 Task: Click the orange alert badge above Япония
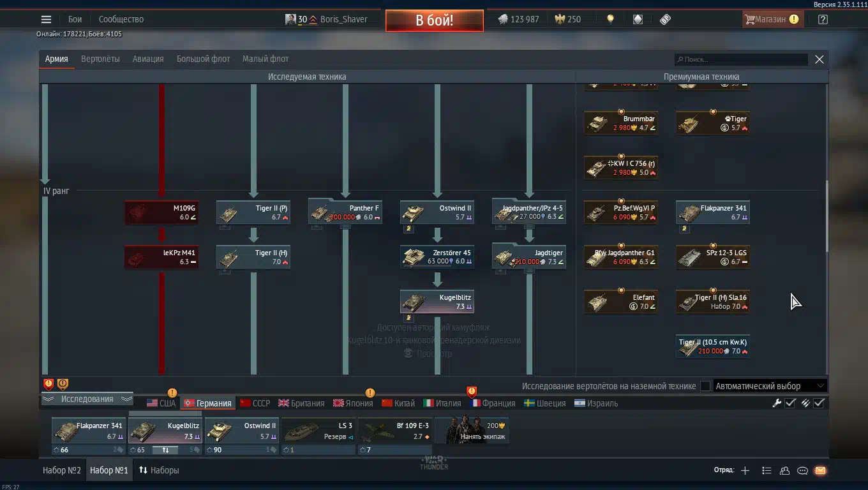pos(370,392)
